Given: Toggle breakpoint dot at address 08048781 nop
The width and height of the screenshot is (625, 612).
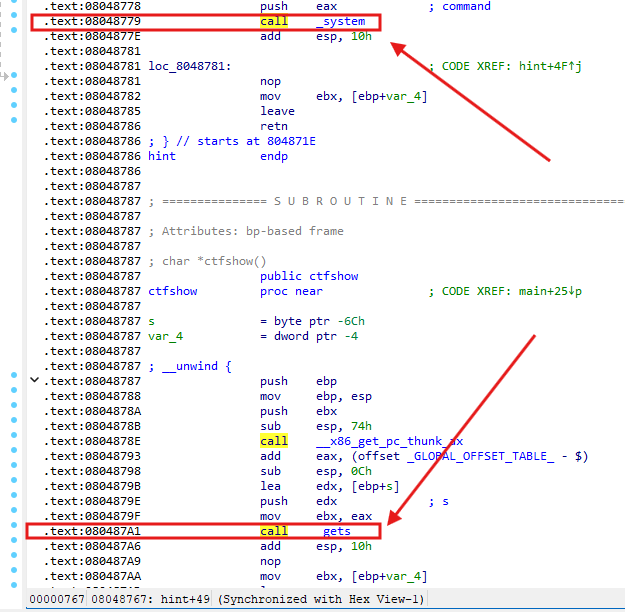Looking at the screenshot, I should click(x=14, y=75).
